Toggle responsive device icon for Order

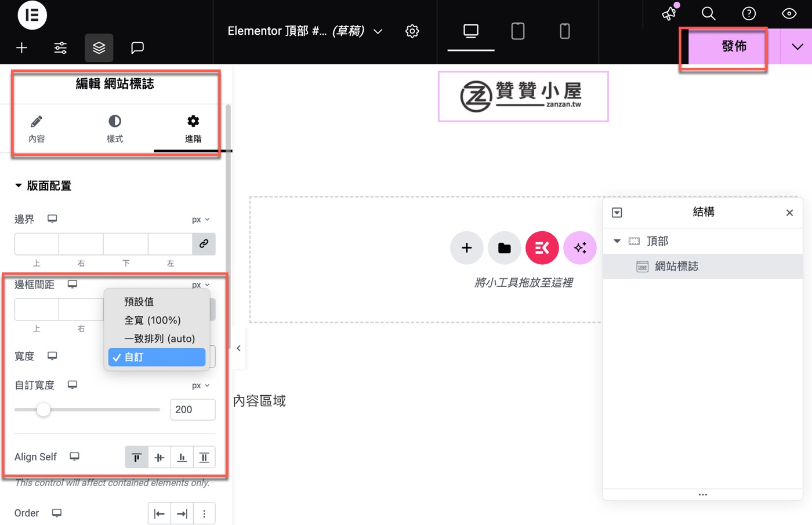[56, 512]
